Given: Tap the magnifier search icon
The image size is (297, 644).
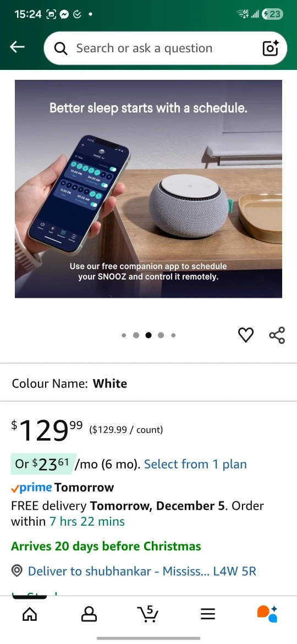Looking at the screenshot, I should click(x=61, y=48).
